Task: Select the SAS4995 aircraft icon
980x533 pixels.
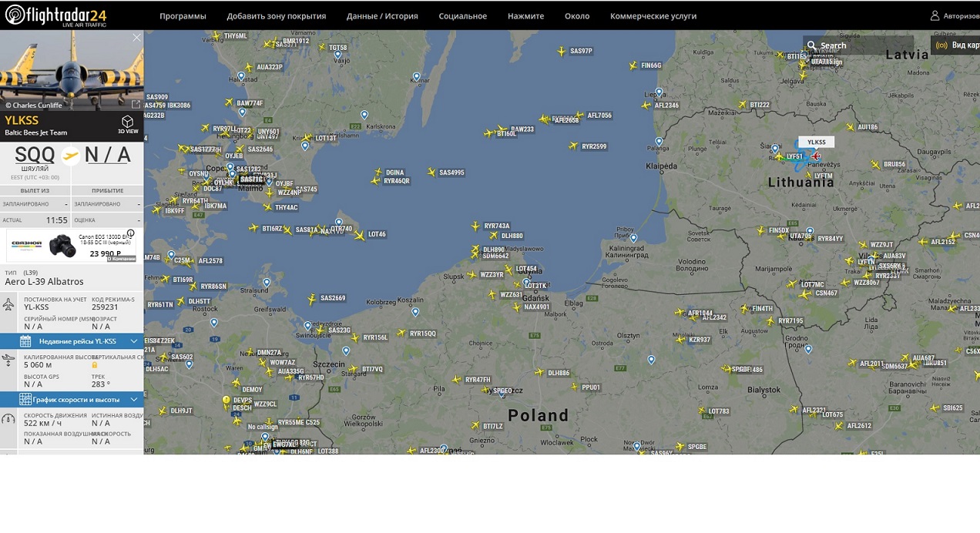Action: click(x=431, y=173)
